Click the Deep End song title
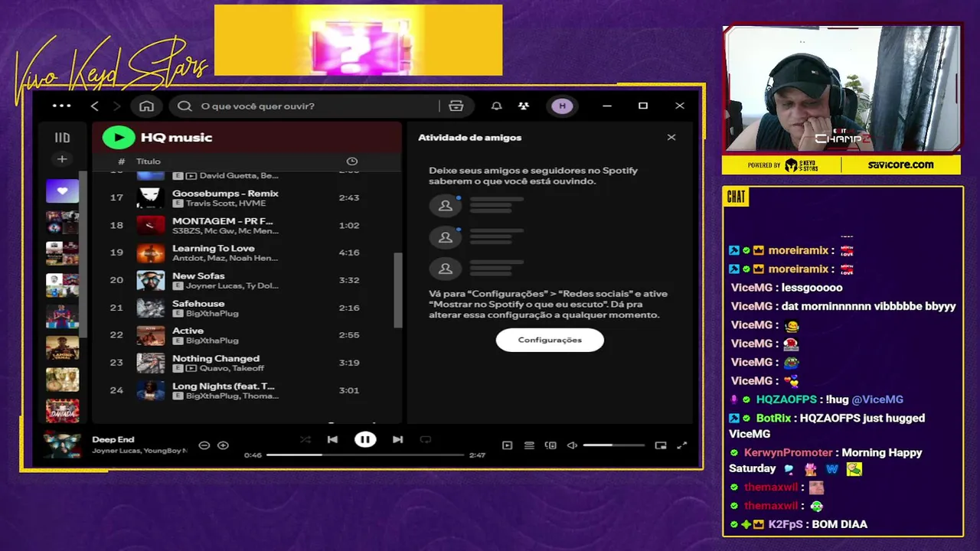 click(x=113, y=439)
